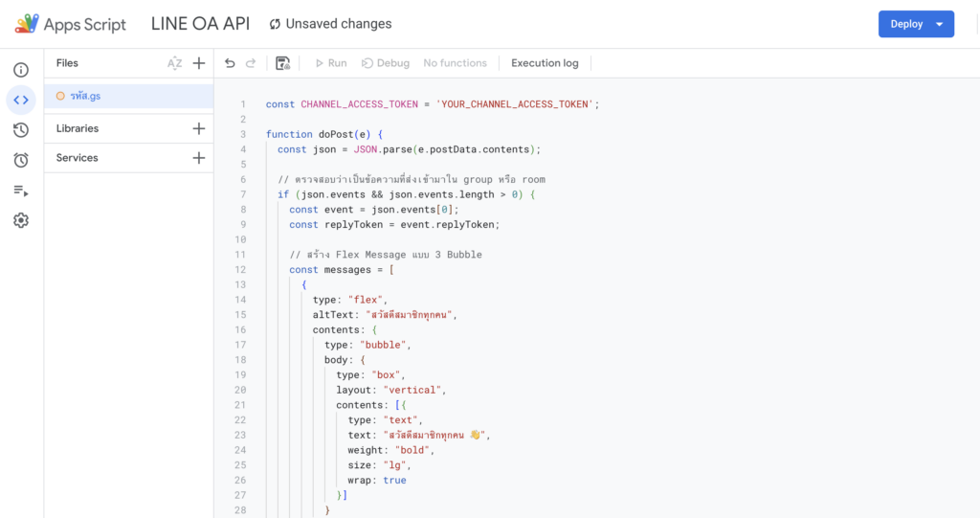980x518 pixels.
Task: Open the No functions selector
Action: point(455,63)
